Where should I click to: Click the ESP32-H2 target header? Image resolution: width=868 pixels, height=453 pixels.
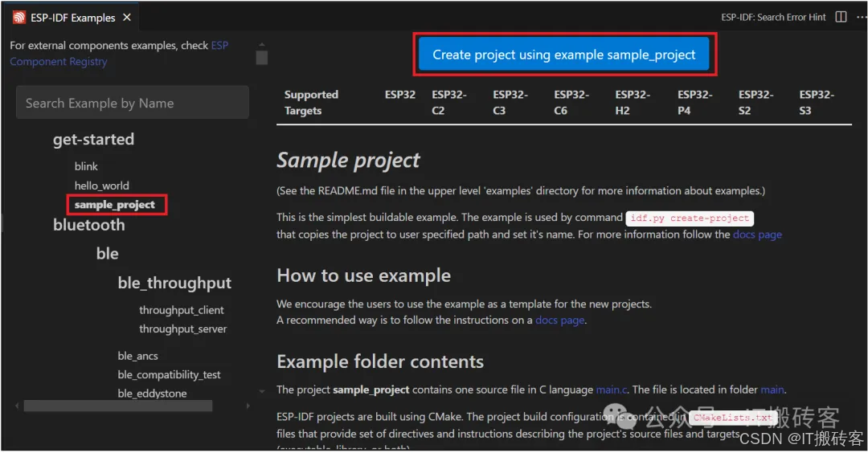pyautogui.click(x=633, y=102)
